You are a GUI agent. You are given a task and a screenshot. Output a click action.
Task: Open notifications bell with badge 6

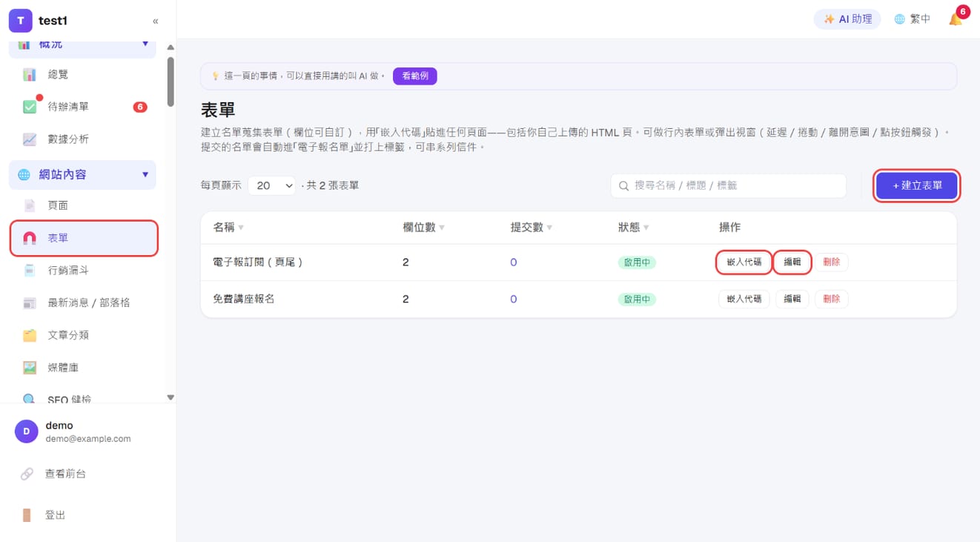click(x=956, y=19)
